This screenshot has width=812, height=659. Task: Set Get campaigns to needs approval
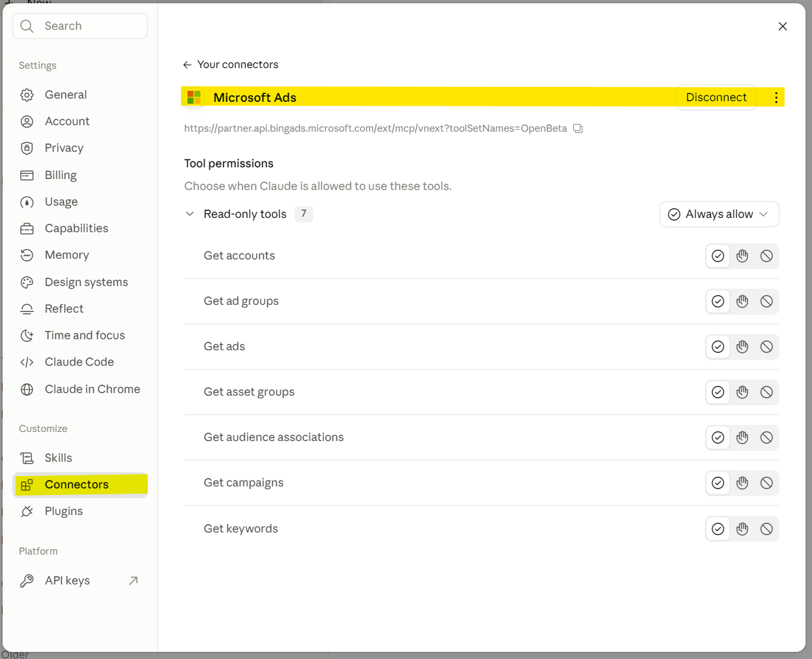743,483
